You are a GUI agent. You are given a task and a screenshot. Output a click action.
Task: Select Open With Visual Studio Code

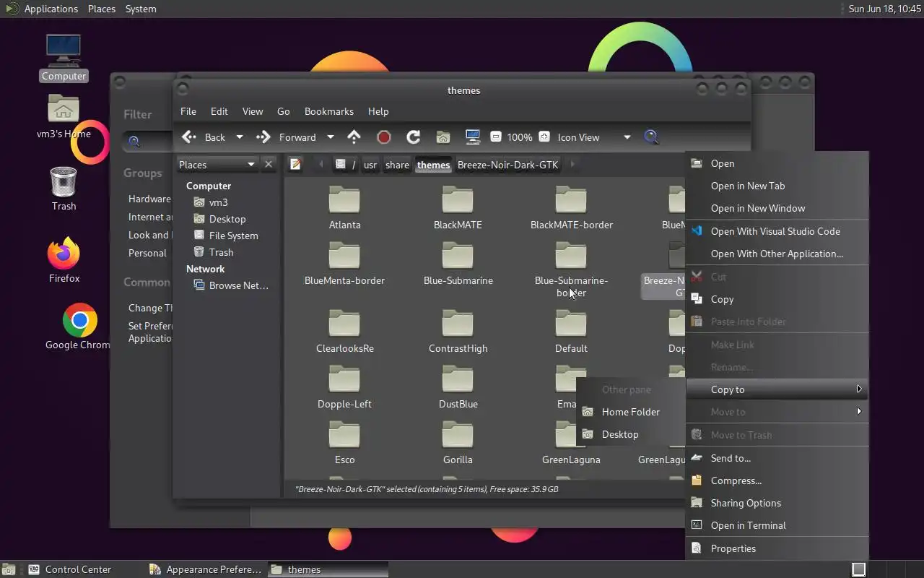tap(775, 231)
